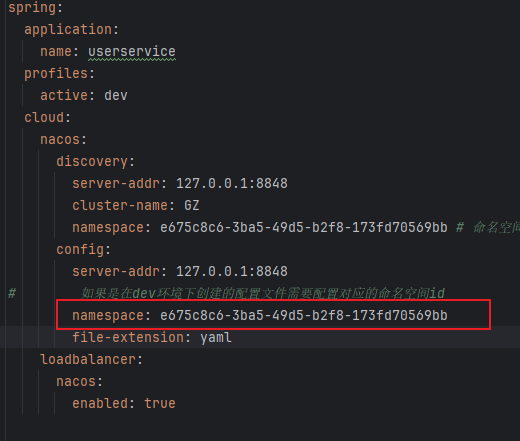This screenshot has height=441, width=520.
Task: Place cursor on profiles key
Action: pyautogui.click(x=56, y=73)
